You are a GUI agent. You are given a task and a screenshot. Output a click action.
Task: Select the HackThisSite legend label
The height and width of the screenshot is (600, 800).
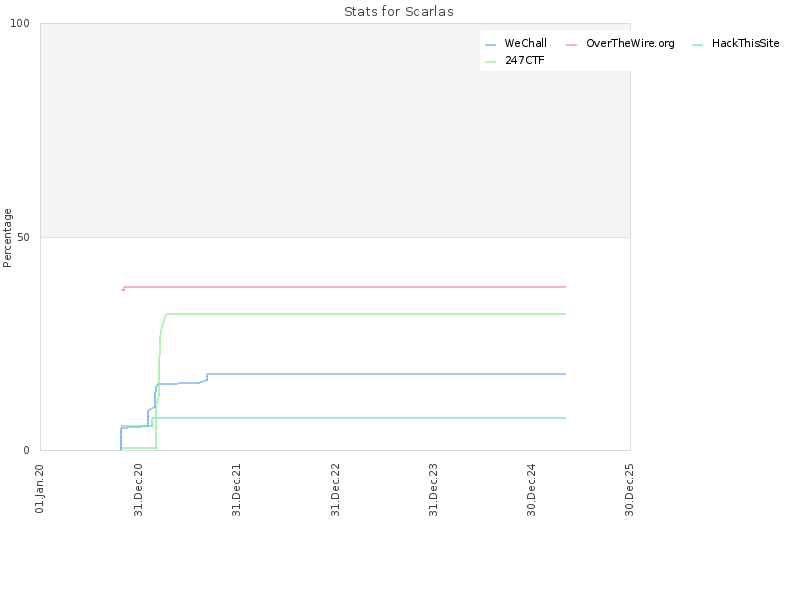click(x=745, y=43)
